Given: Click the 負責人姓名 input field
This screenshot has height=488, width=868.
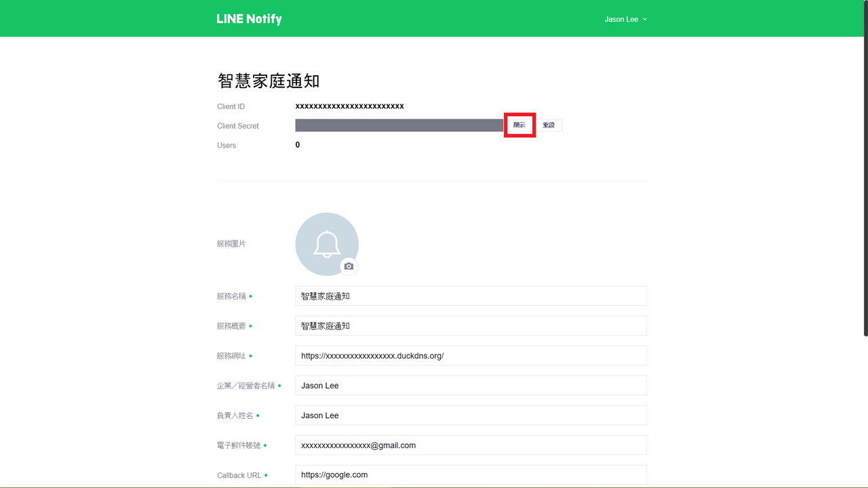Looking at the screenshot, I should pyautogui.click(x=471, y=415).
